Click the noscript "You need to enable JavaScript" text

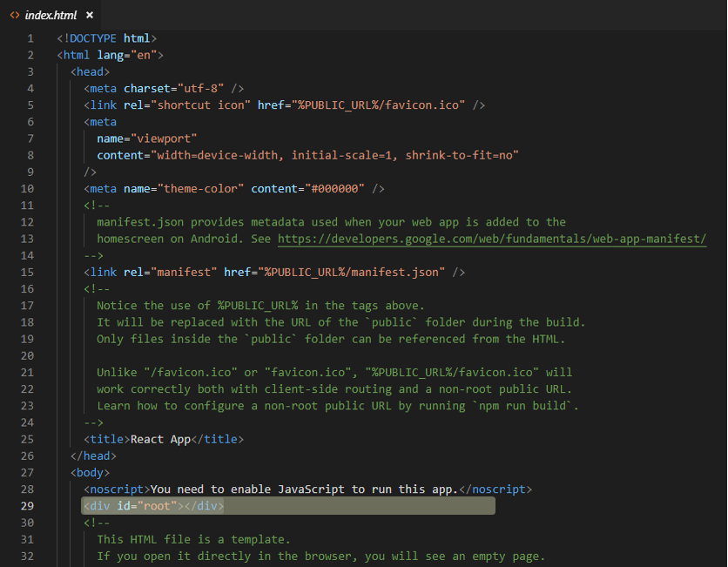point(304,489)
